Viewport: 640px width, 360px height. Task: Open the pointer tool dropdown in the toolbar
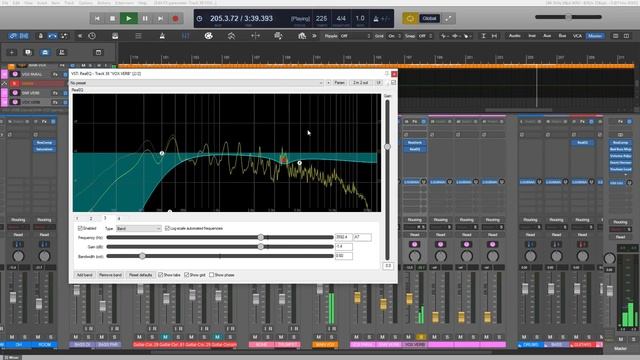pos(467,36)
